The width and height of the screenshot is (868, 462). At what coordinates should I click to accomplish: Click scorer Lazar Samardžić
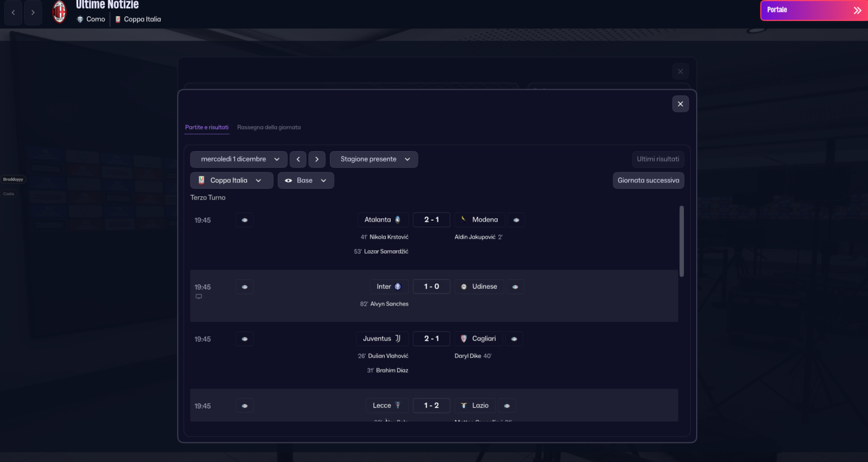click(x=386, y=252)
